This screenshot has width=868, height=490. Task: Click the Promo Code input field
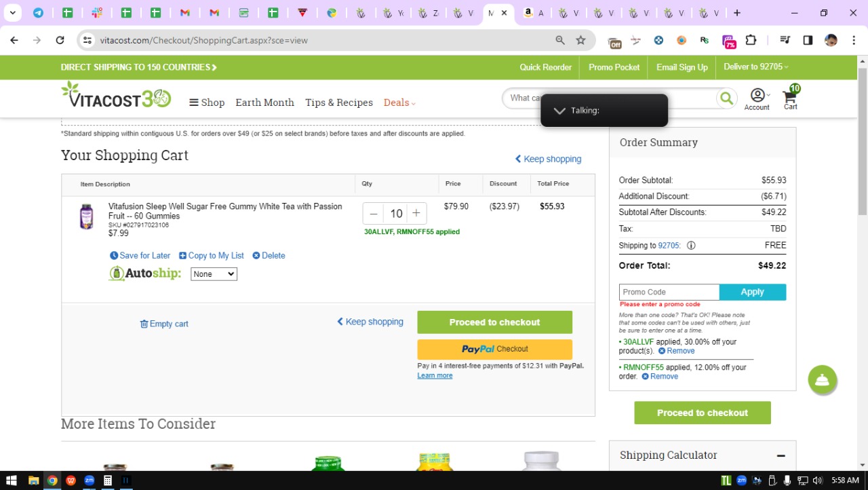pyautogui.click(x=669, y=292)
